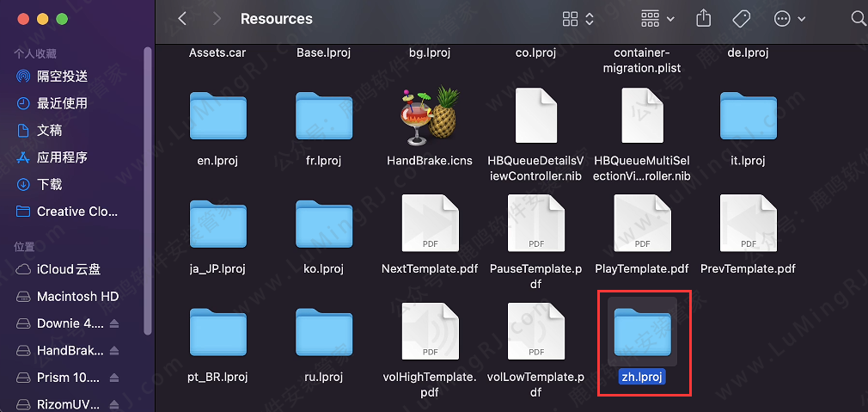Select the zh.lproj folder
This screenshot has height=412, width=868.
point(641,332)
